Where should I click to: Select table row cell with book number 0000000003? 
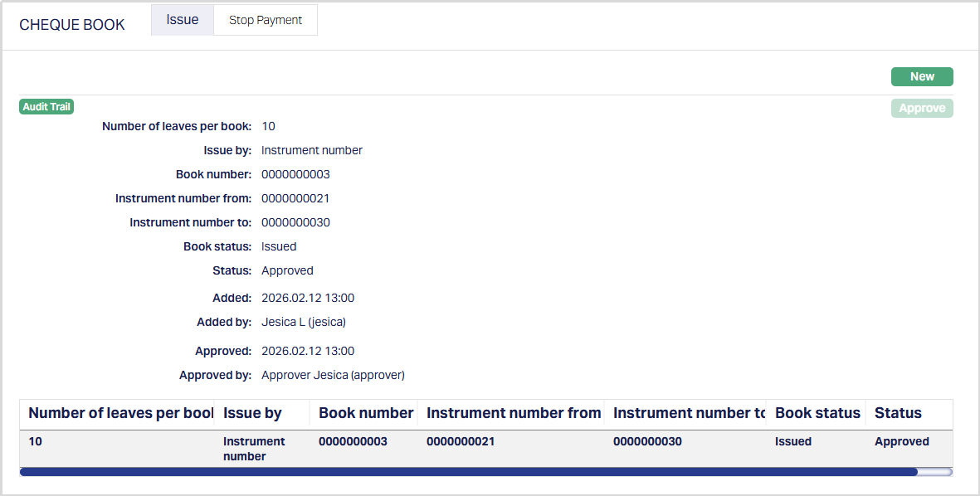pyautogui.click(x=353, y=441)
